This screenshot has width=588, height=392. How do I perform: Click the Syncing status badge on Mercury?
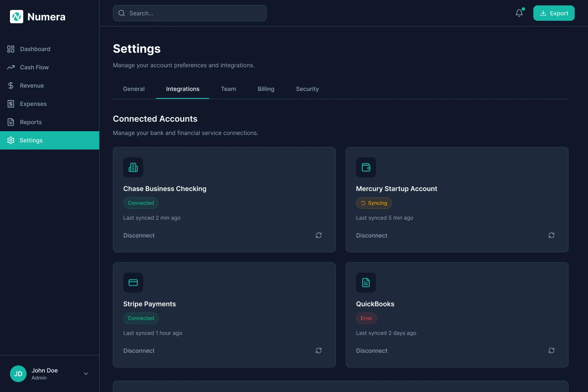(x=374, y=203)
